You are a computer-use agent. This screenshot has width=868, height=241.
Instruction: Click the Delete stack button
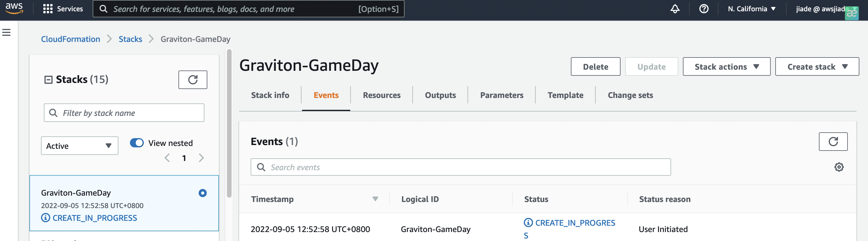point(595,67)
